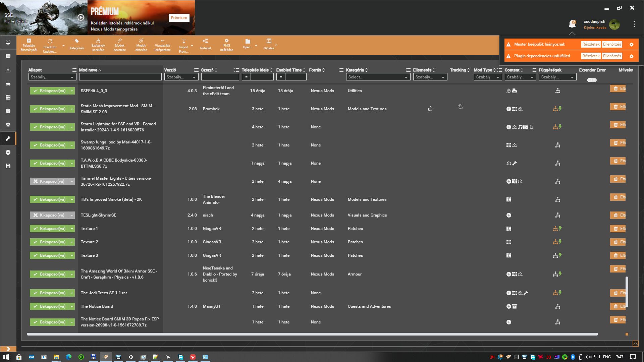This screenshot has height=362, width=644.
Task: Click the Open folder toolbar button
Action: [248, 44]
